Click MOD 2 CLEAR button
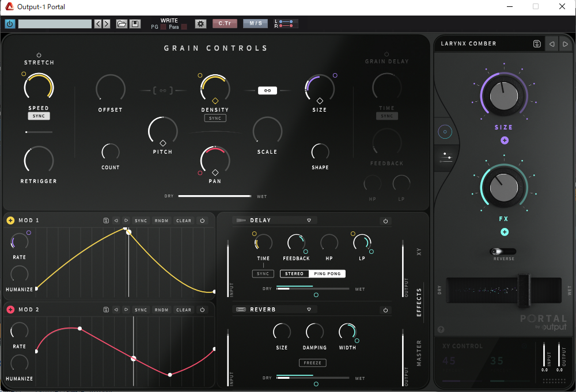The image size is (576, 392). [184, 310]
